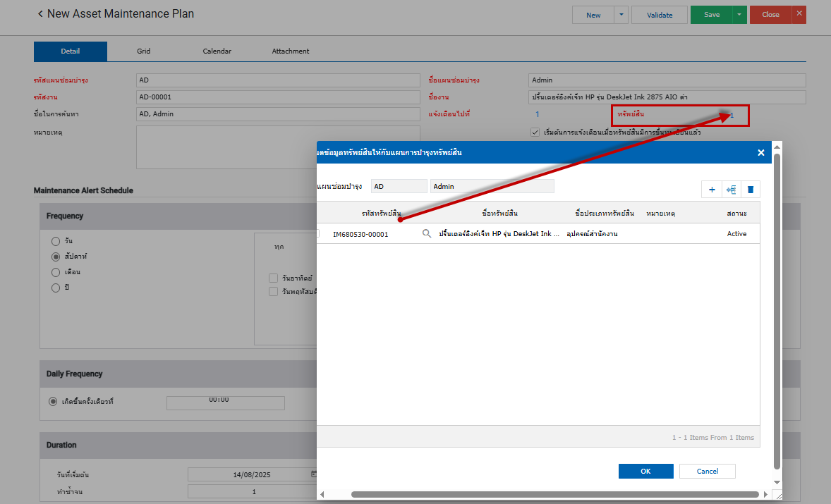Click the trash icon to delete asset
Screen dimensions: 831x504
(x=751, y=190)
